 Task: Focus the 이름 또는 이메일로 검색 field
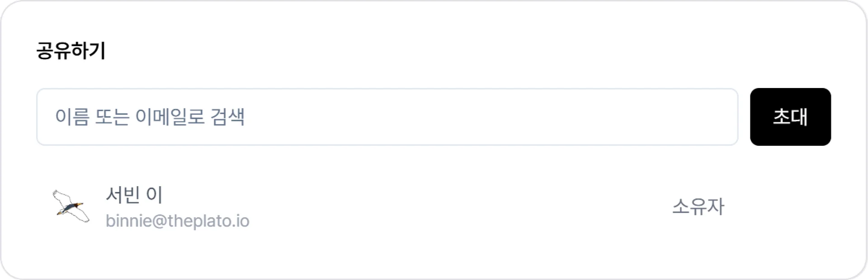click(x=387, y=117)
